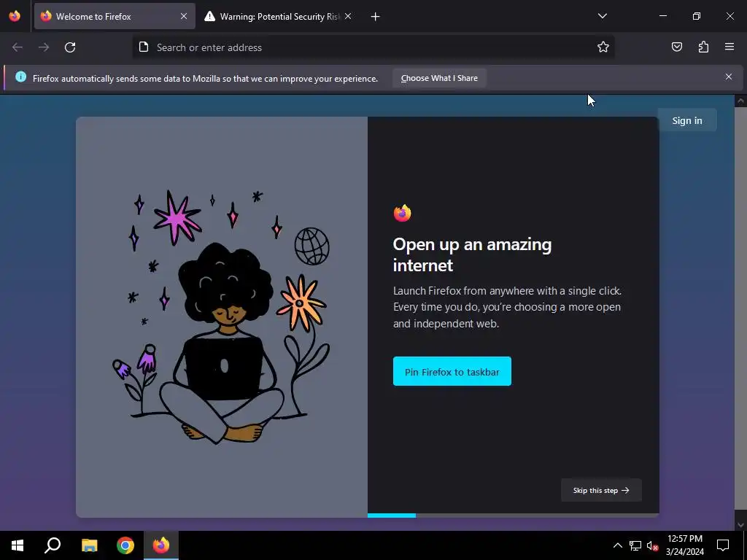The height and width of the screenshot is (560, 747).
Task: Close the Welcome to Firefox tab
Action: 184,16
